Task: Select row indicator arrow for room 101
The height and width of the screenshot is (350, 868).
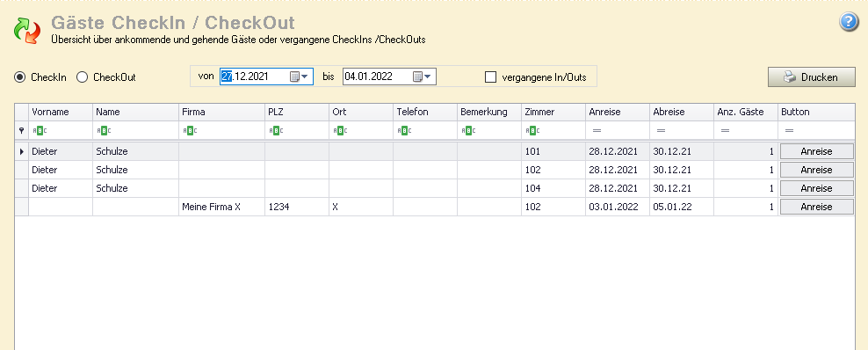Action: 22,151
